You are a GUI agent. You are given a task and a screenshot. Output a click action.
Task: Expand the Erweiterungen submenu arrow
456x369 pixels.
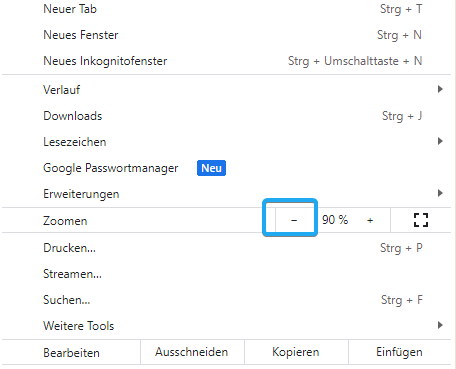click(x=440, y=193)
